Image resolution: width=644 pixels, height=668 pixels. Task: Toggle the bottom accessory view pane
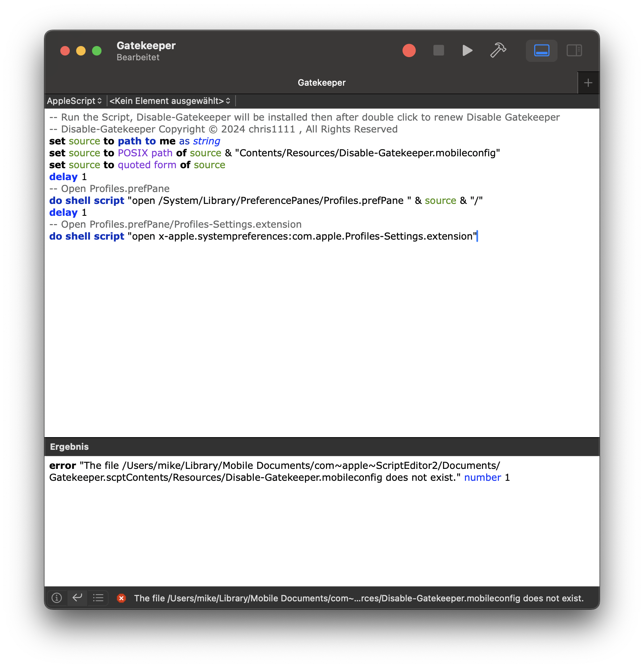tap(542, 51)
